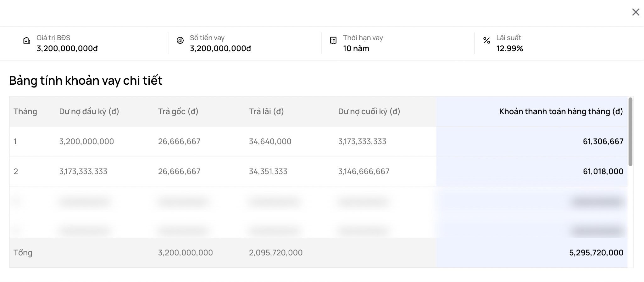Screen dimensions: 644x282
Task: Click month 1 interest 34,640,000
Action: point(270,141)
